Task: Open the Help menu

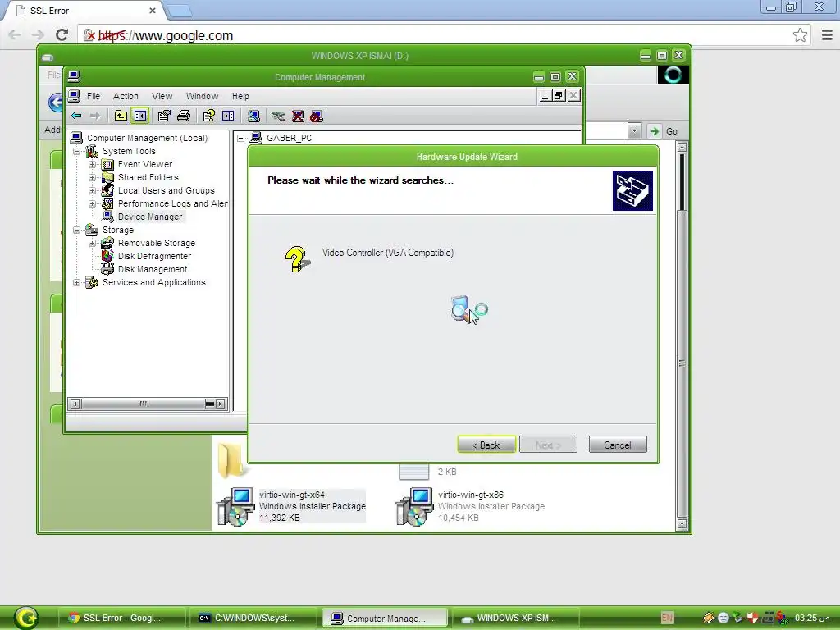Action: pyautogui.click(x=240, y=96)
